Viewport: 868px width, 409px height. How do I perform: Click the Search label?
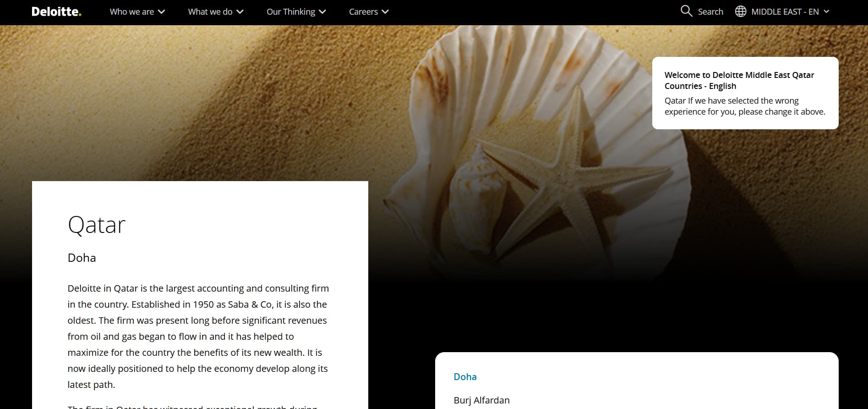tap(710, 12)
